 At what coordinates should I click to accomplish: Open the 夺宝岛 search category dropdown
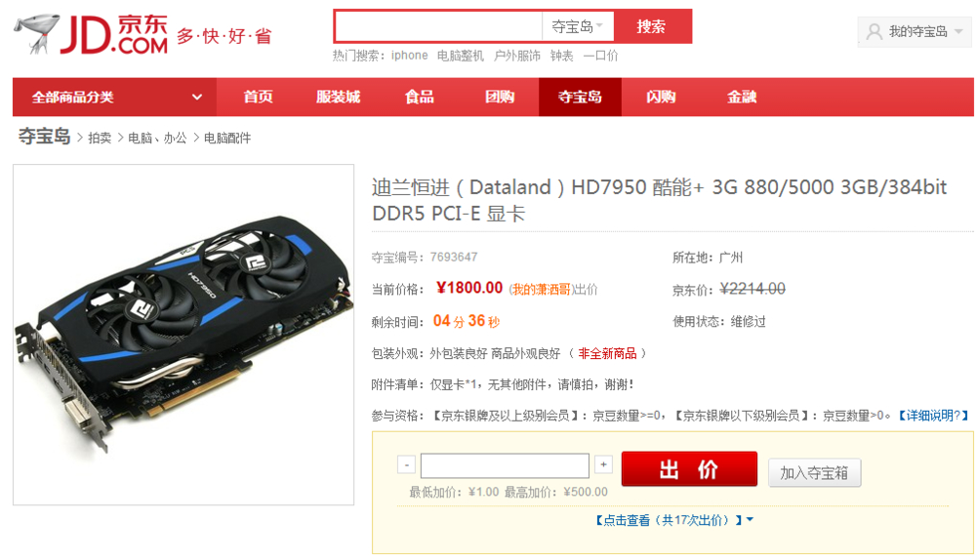click(x=577, y=26)
